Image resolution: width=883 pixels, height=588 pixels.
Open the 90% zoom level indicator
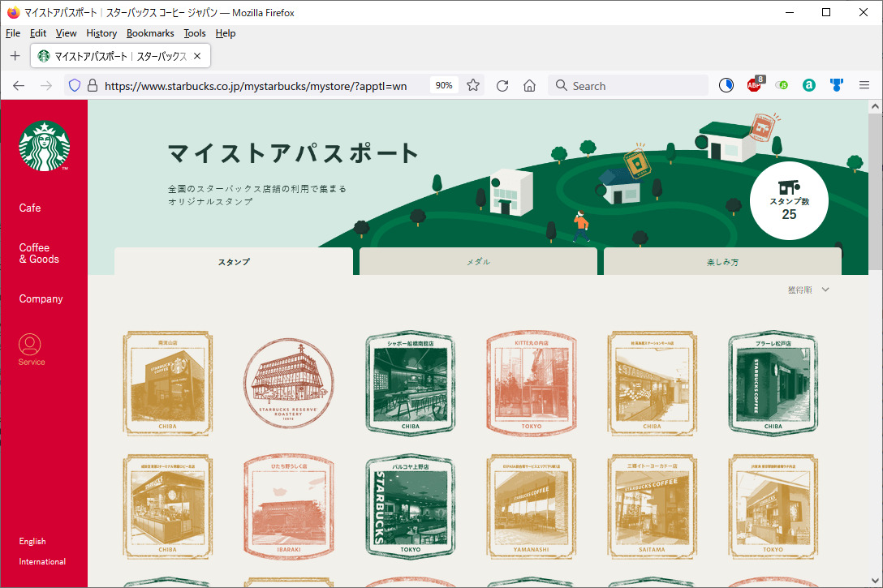pos(444,85)
